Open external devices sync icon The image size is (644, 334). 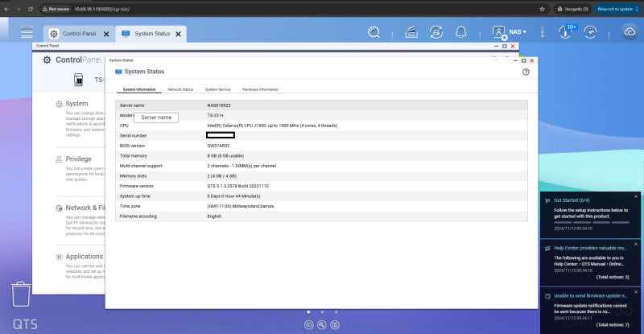pos(436,32)
